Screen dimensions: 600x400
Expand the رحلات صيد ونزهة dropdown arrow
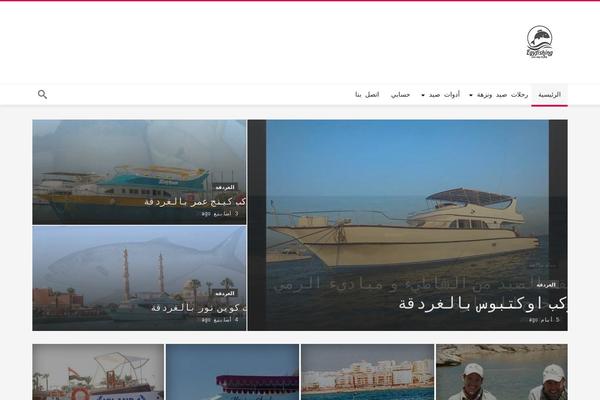click(x=471, y=95)
